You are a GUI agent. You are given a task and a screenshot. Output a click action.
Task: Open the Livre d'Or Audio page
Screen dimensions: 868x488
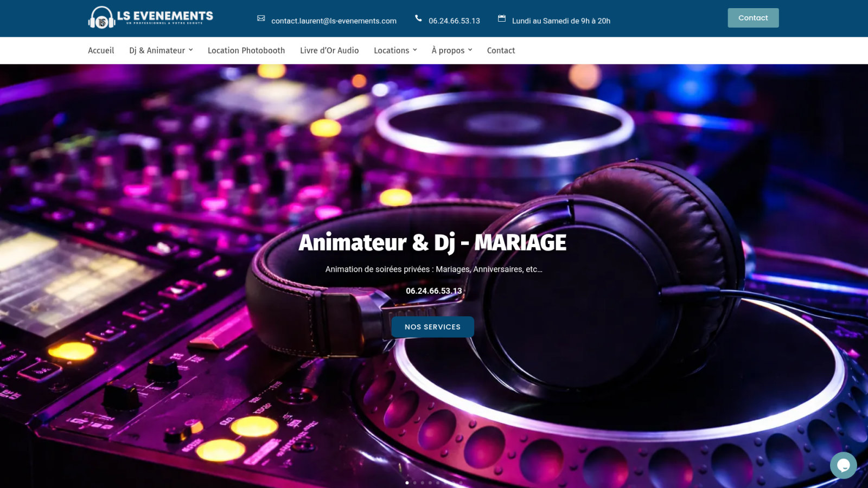[x=329, y=50]
